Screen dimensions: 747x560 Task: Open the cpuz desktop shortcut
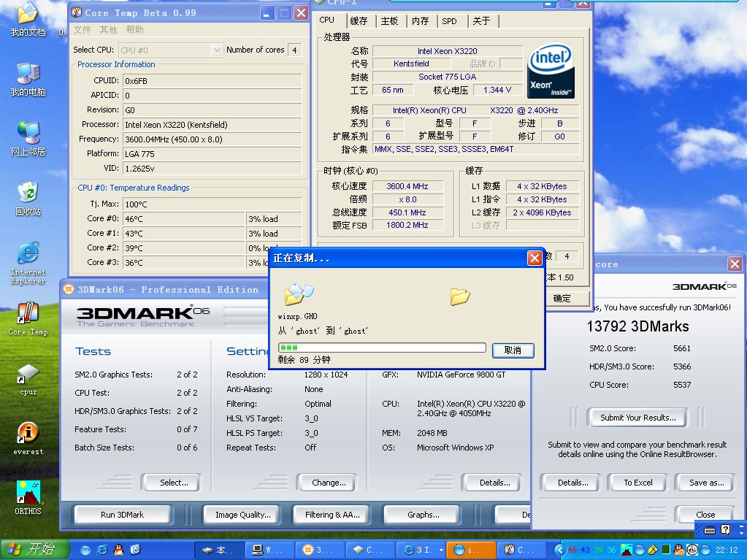pos(28,379)
